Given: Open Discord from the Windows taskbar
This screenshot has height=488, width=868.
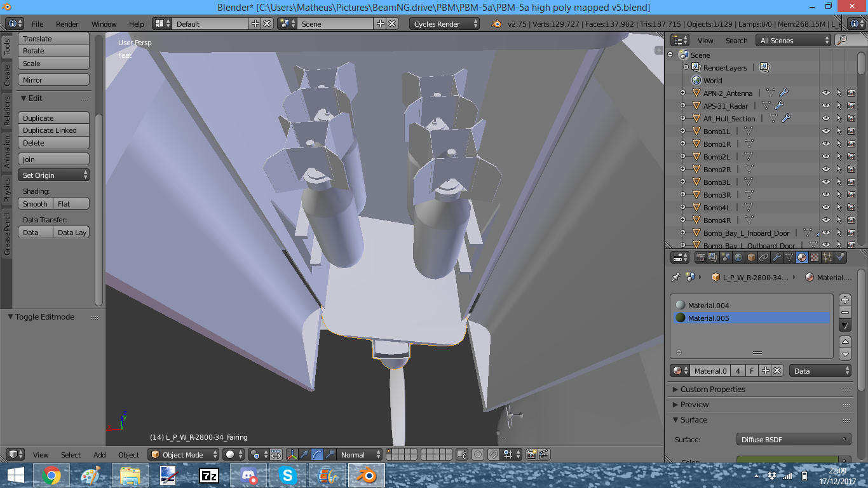Looking at the screenshot, I should click(248, 475).
